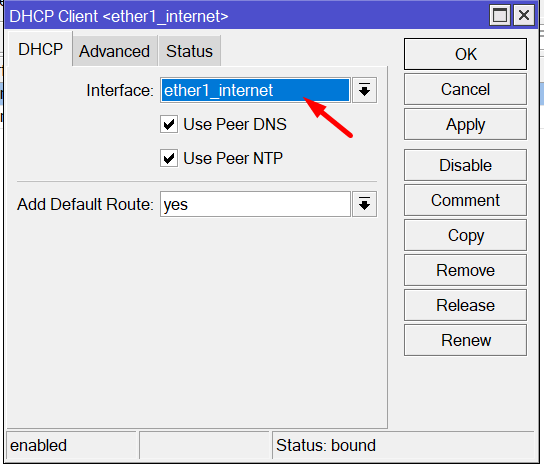Apply the DHCP client settings

(465, 124)
